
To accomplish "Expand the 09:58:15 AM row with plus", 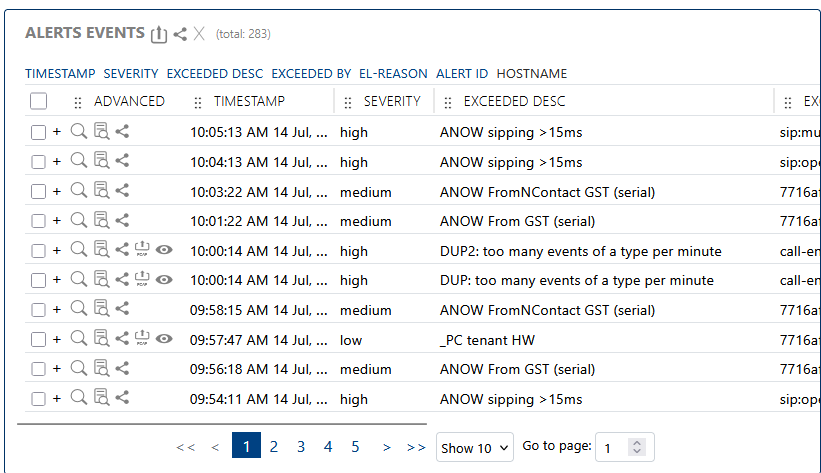I will click(x=57, y=310).
